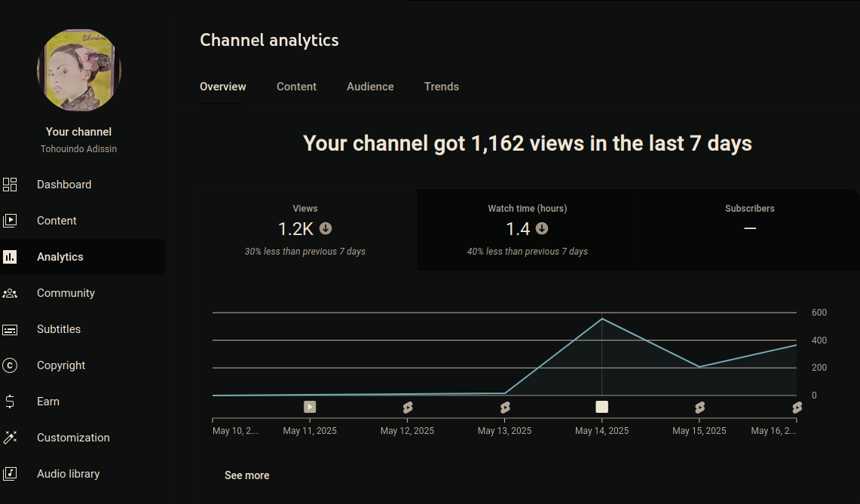Click the May 11, 2025 axis label
The image size is (860, 504).
[310, 430]
